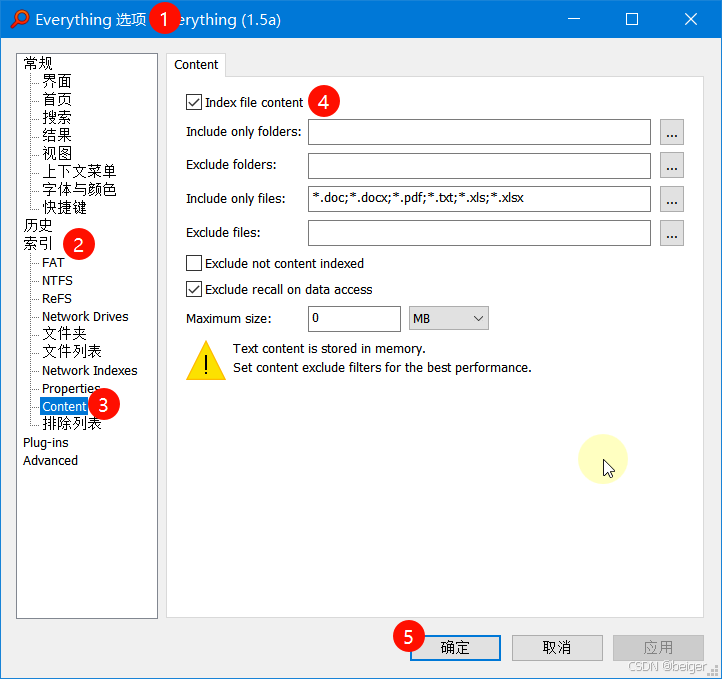722x679 pixels.
Task: Open the Plug-ins options
Action: [46, 442]
